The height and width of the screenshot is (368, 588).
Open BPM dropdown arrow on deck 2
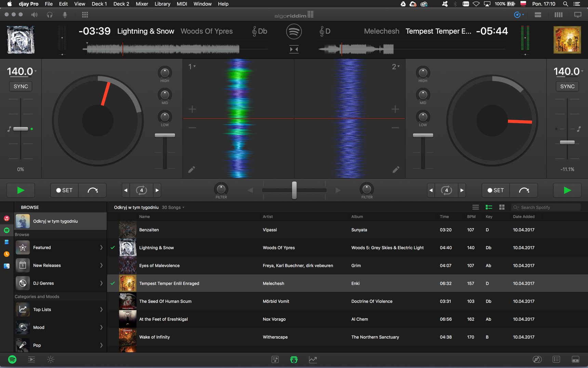coord(582,71)
